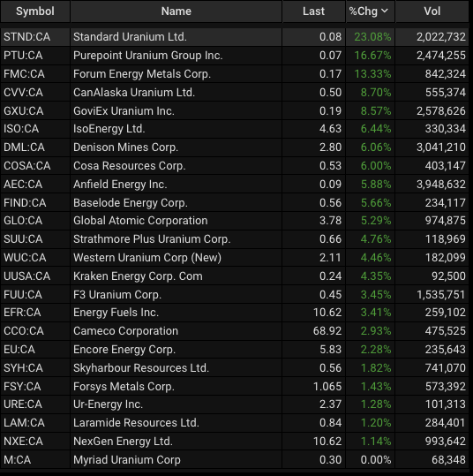Viewport: 473px width, 476px height.
Task: Click the %Chg sort arrow
Action: point(385,11)
